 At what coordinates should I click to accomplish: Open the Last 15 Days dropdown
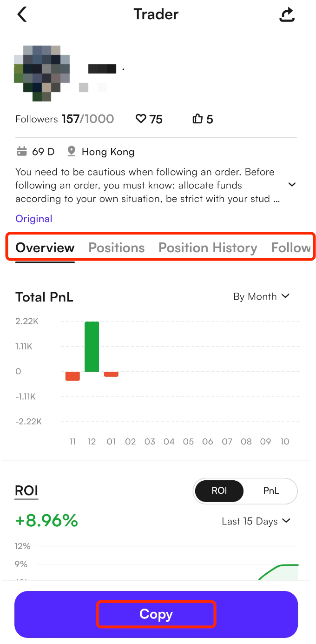pos(256,521)
